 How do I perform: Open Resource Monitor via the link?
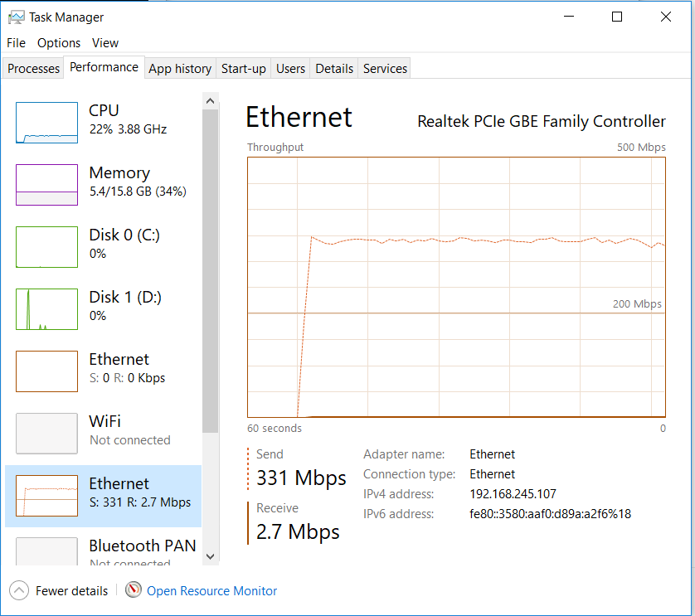(211, 590)
